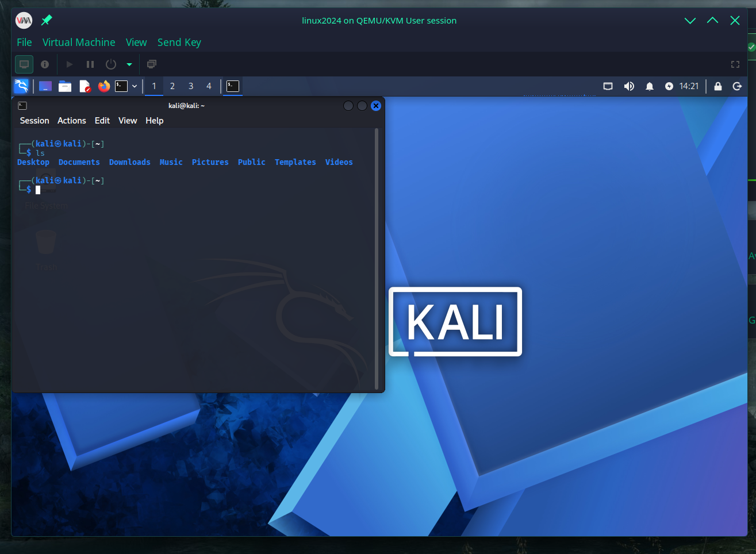Minimize the kali@kali terminal window

coord(348,106)
